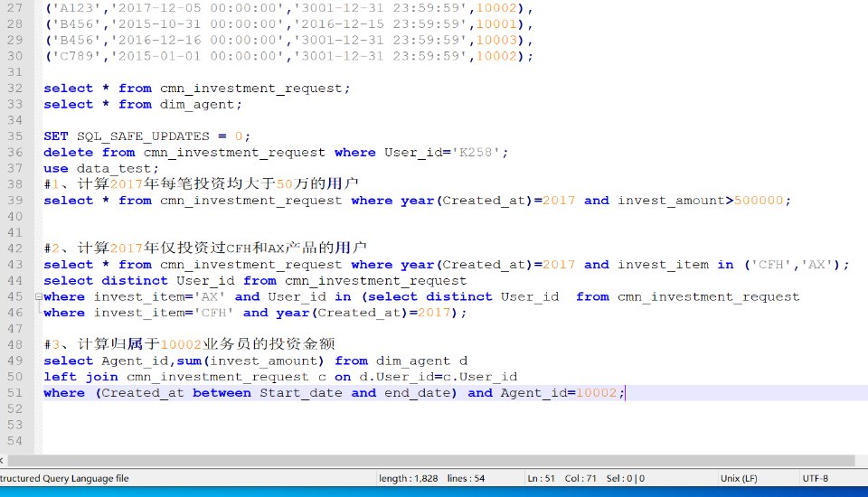Click 'Ln : 51' in status bar
Viewport: 868px width, 497px height.
coord(541,478)
